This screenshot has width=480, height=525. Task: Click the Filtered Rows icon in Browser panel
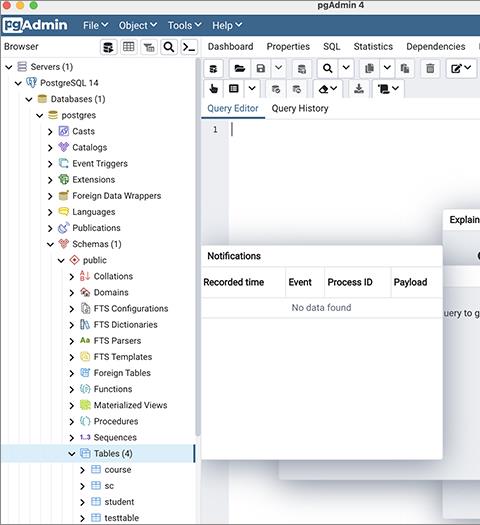149,47
